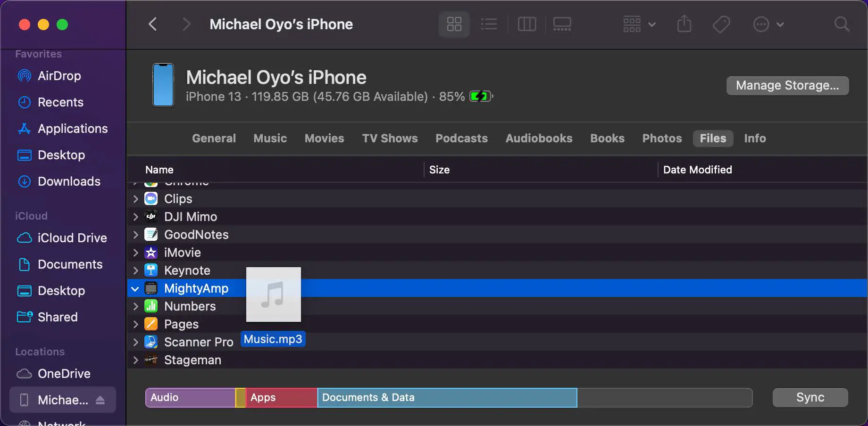The height and width of the screenshot is (426, 868).
Task: Expand the GoodNotes disclosure triangle
Action: click(x=135, y=234)
